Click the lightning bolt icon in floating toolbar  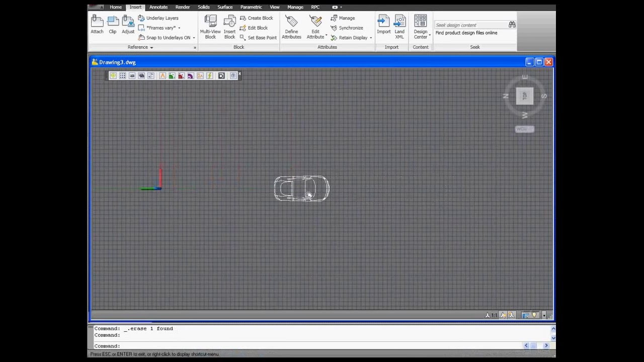point(209,75)
